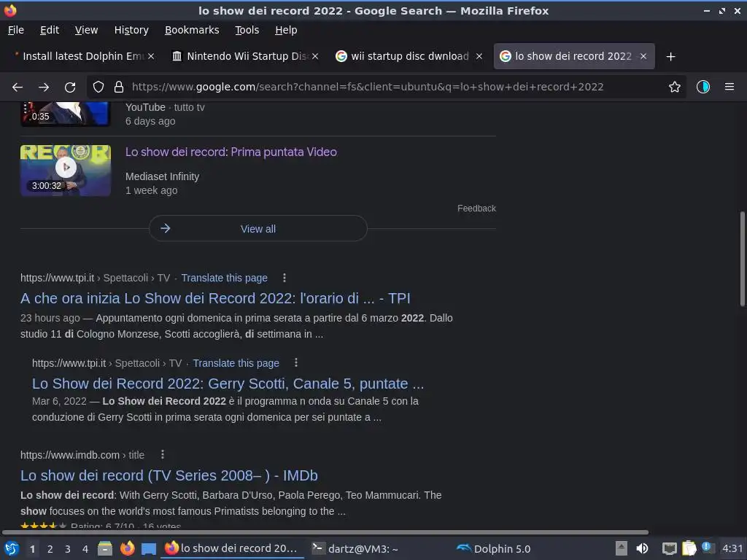Open a new tab with plus button

coord(671,57)
